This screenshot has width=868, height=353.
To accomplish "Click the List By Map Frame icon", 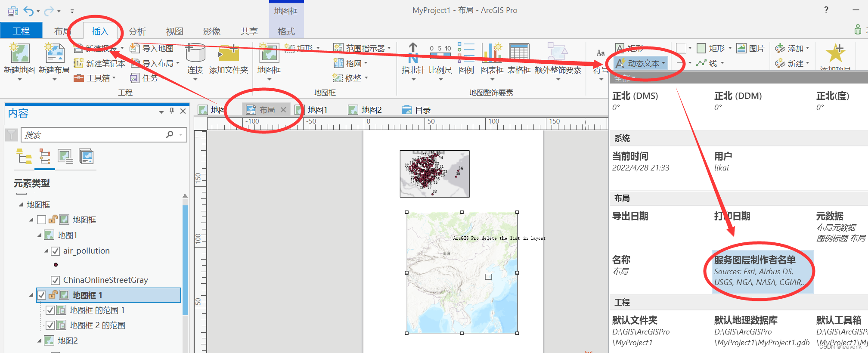I will (x=65, y=156).
